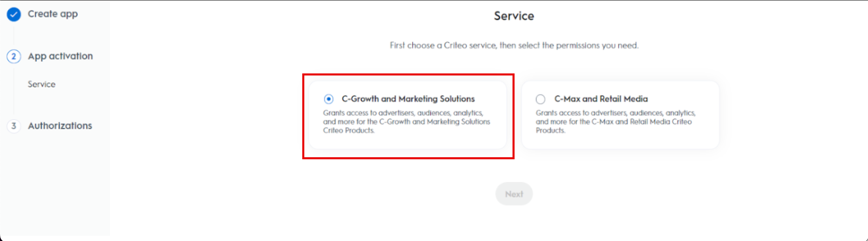Click the App activation label text
The width and height of the screenshot is (868, 241).
pyautogui.click(x=61, y=56)
